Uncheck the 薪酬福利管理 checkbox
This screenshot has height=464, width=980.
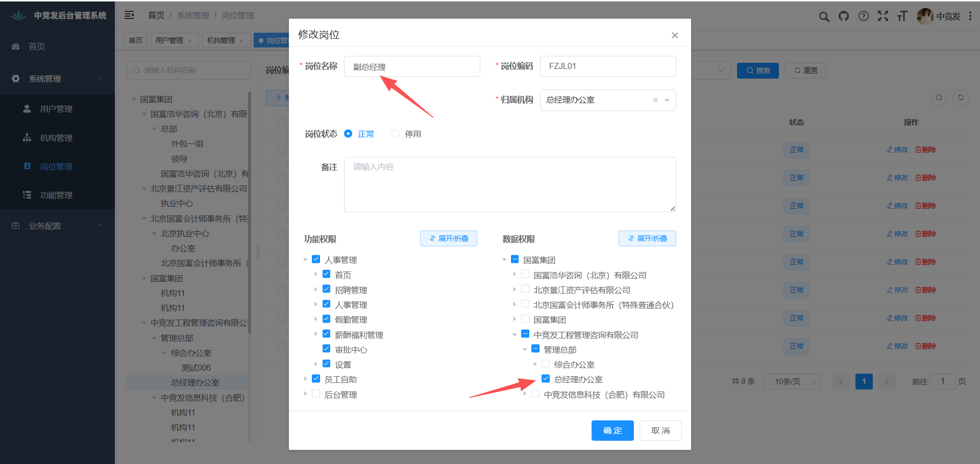click(327, 334)
